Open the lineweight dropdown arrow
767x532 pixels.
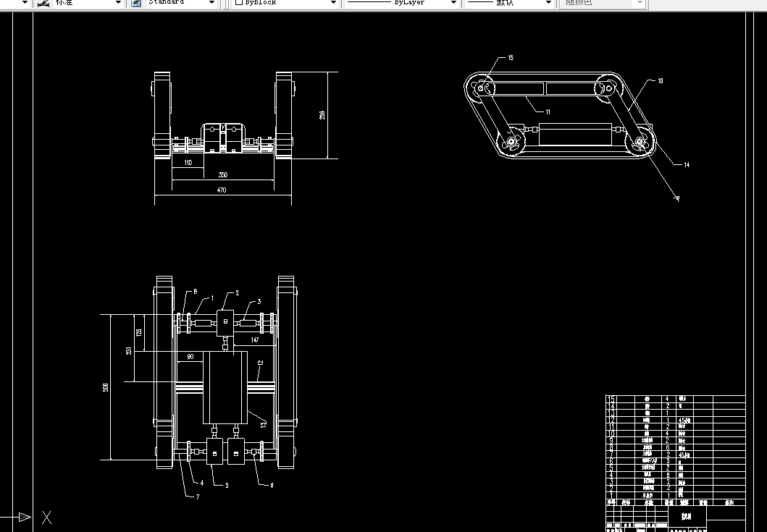pyautogui.click(x=548, y=3)
